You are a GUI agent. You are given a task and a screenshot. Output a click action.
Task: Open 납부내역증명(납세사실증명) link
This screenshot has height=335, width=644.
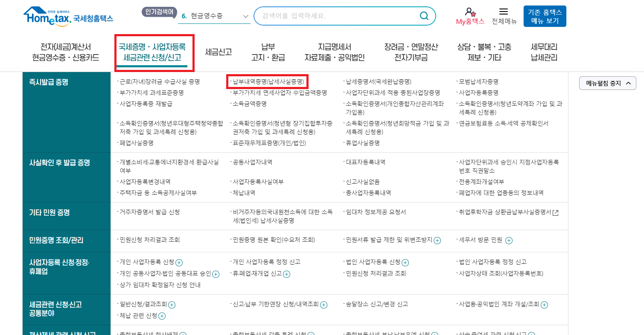267,81
